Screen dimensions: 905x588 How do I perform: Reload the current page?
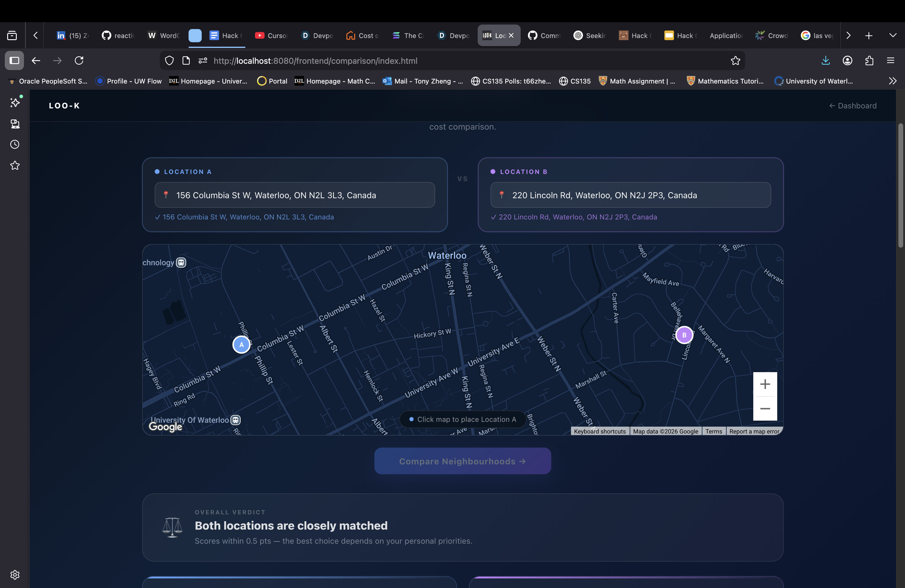click(79, 61)
